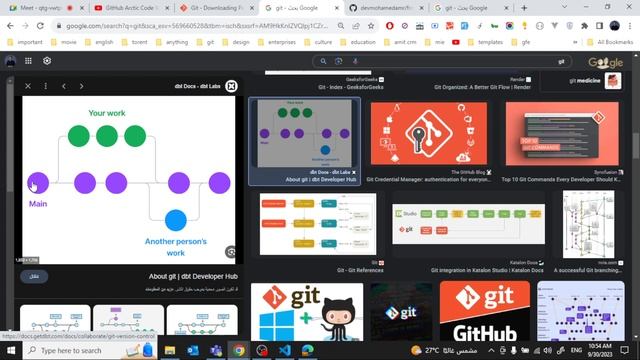Open the 'templates' bookmarks folder
640x360 pixels.
[x=485, y=42]
